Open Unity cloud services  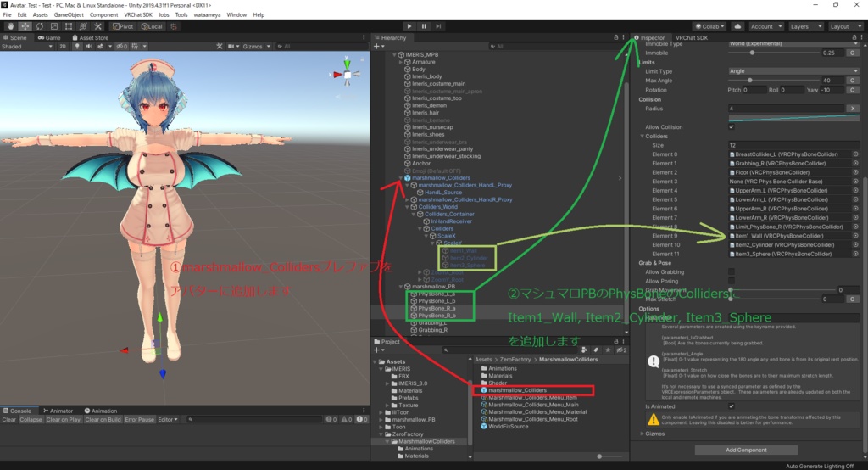tap(738, 26)
